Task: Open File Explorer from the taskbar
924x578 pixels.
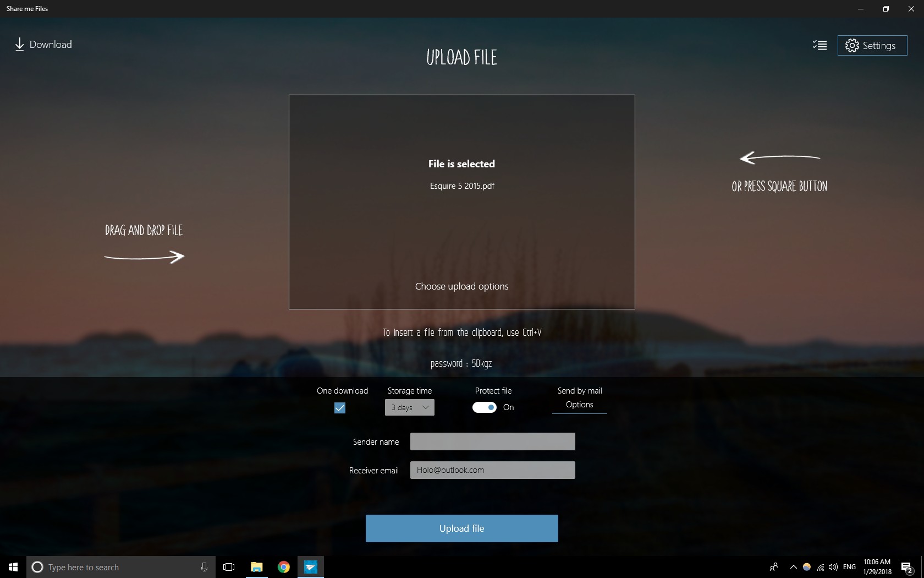Action: click(x=257, y=567)
